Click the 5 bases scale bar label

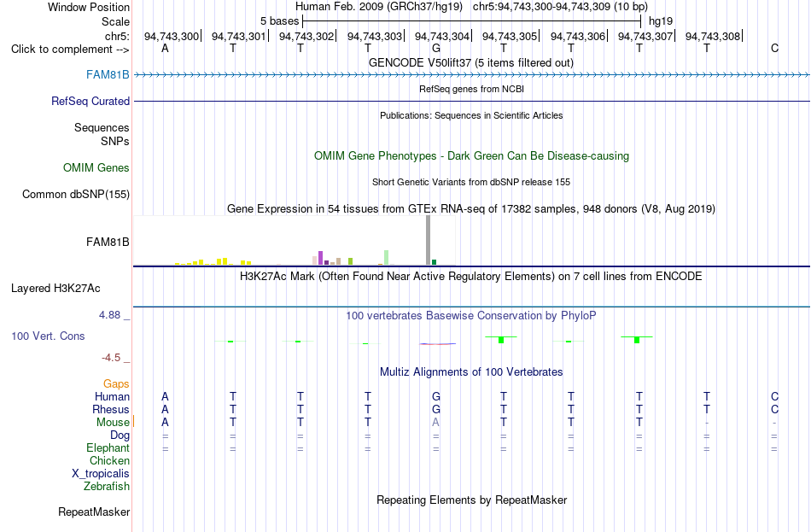pos(279,21)
